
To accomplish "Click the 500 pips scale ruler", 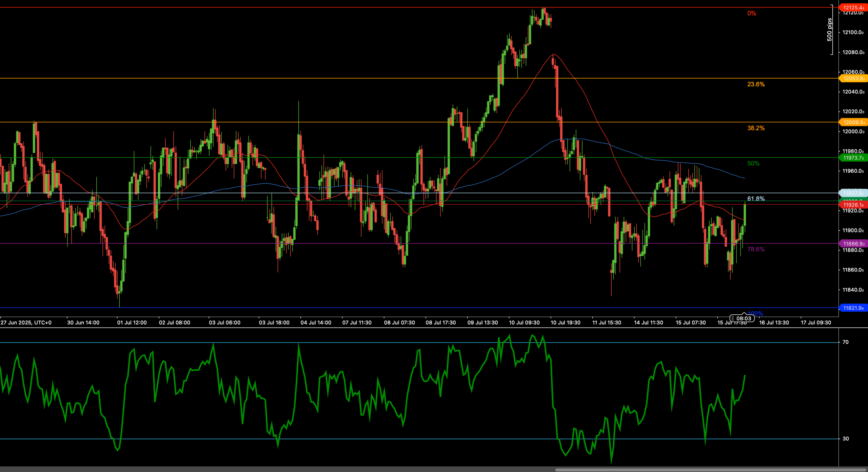I will click(x=830, y=30).
